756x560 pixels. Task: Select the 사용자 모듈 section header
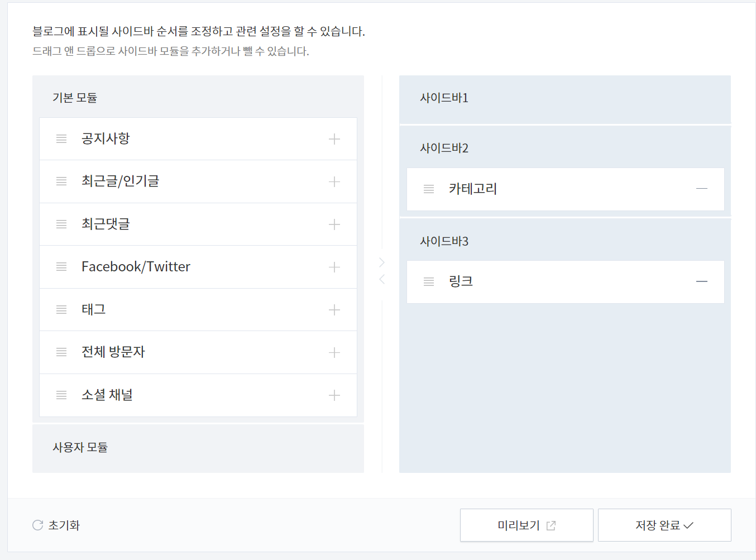point(80,447)
